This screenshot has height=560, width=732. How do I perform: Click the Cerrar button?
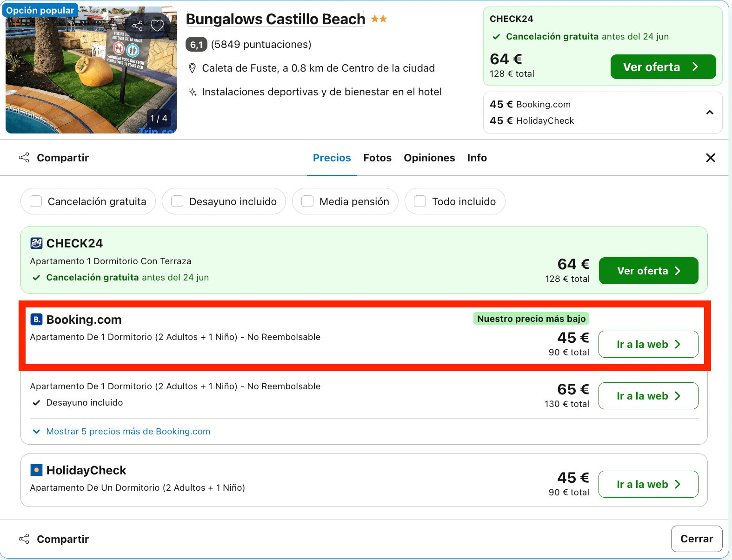[697, 539]
